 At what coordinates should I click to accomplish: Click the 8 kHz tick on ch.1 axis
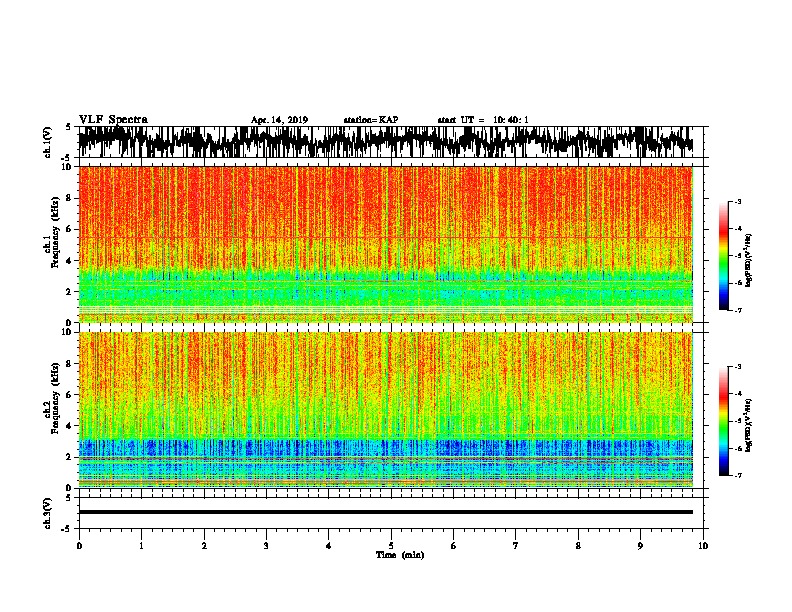(69, 198)
